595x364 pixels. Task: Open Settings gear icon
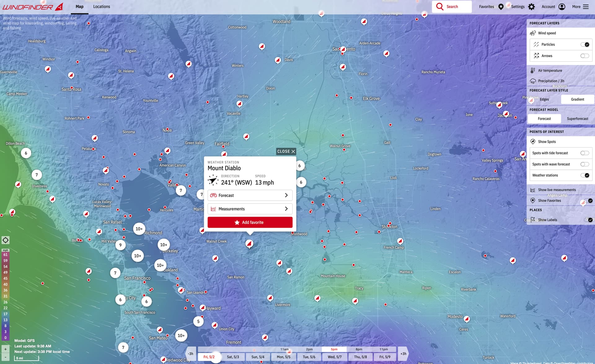click(x=531, y=7)
